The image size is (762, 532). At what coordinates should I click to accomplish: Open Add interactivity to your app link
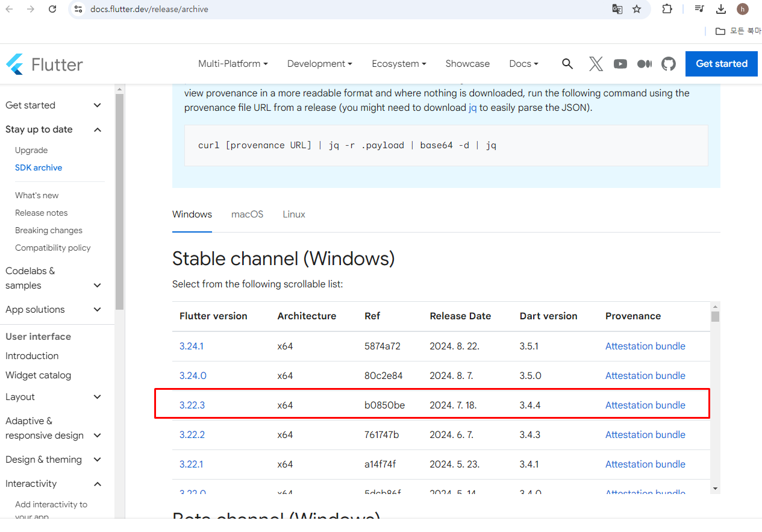point(51,510)
